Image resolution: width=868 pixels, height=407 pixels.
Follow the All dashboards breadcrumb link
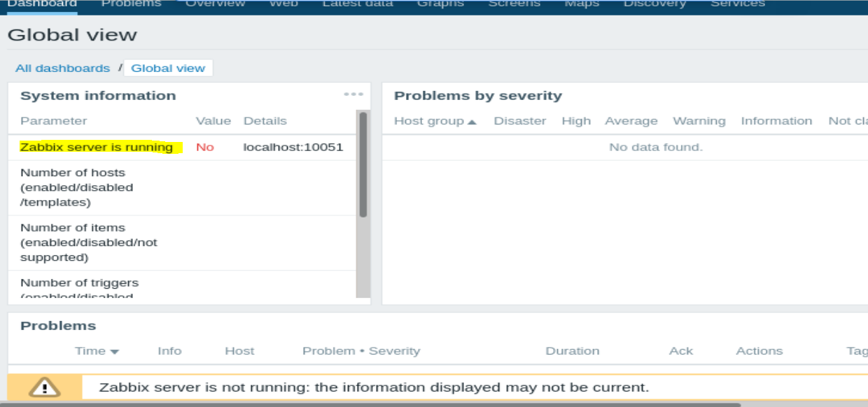click(x=63, y=69)
